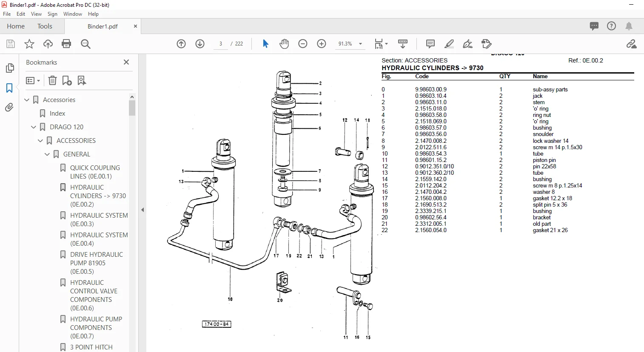Click the scrolling mode toolbar icon
The height and width of the screenshot is (352, 644).
tap(403, 44)
